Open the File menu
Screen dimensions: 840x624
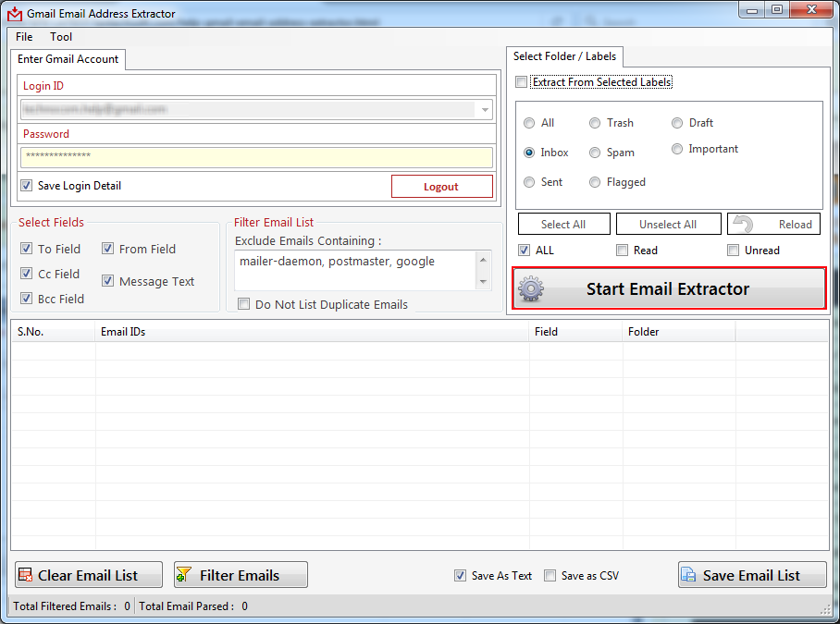(24, 37)
